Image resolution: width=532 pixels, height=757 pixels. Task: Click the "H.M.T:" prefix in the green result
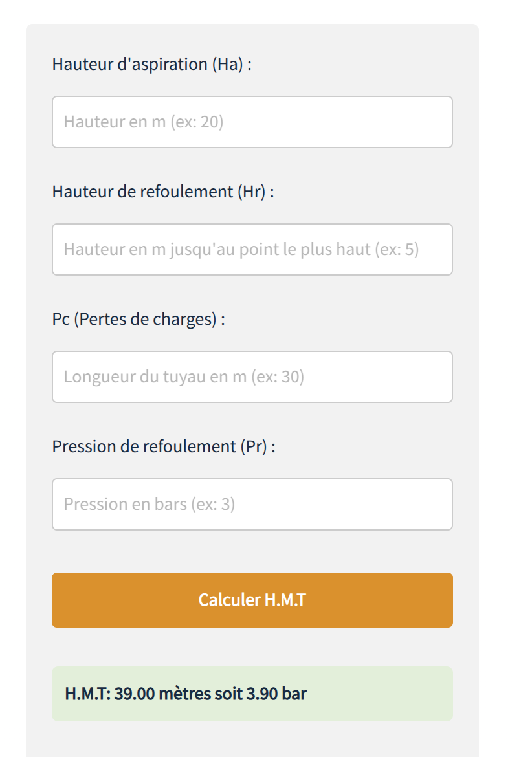tap(88, 694)
